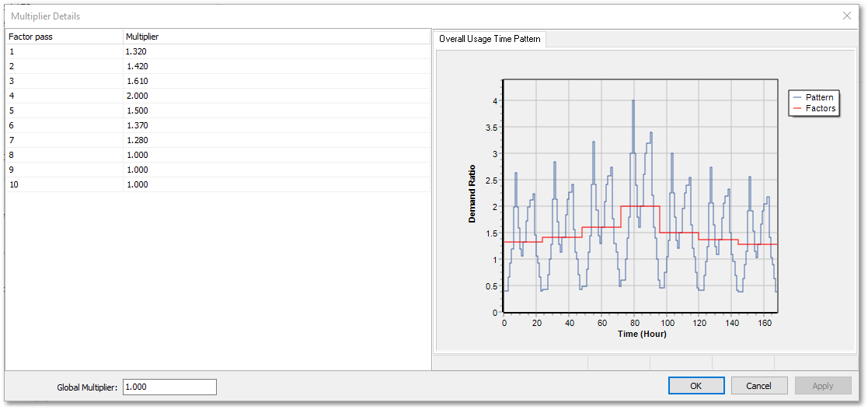Image resolution: width=868 pixels, height=410 pixels.
Task: Click the OK button
Action: coord(695,386)
